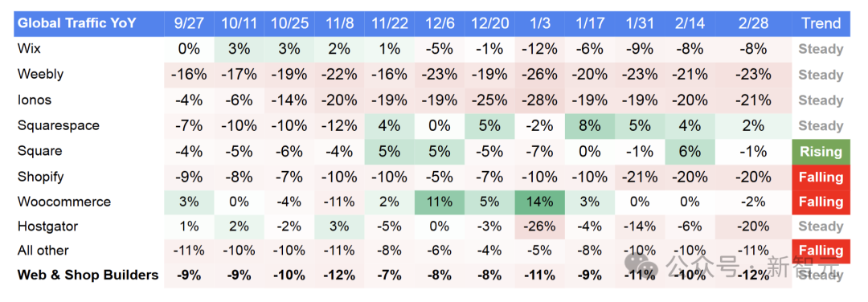Click the 1/3 date column header

tap(540, 24)
